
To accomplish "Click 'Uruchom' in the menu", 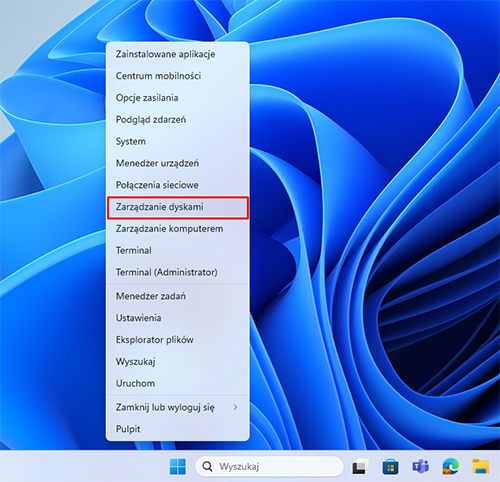I will tap(178, 383).
